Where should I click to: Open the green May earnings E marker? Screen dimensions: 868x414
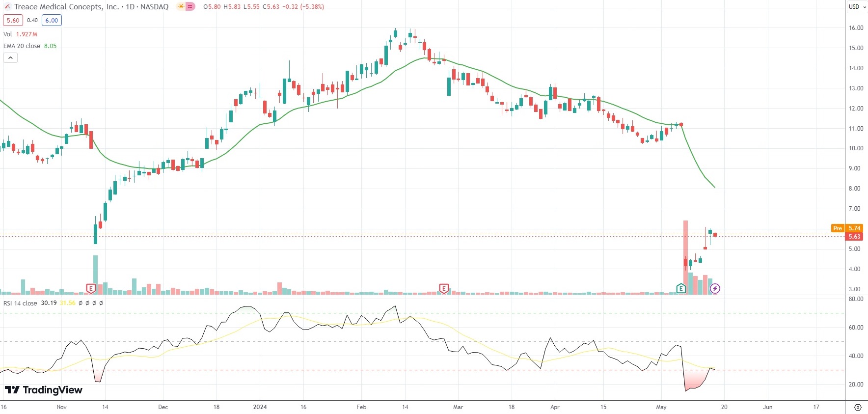(x=681, y=288)
